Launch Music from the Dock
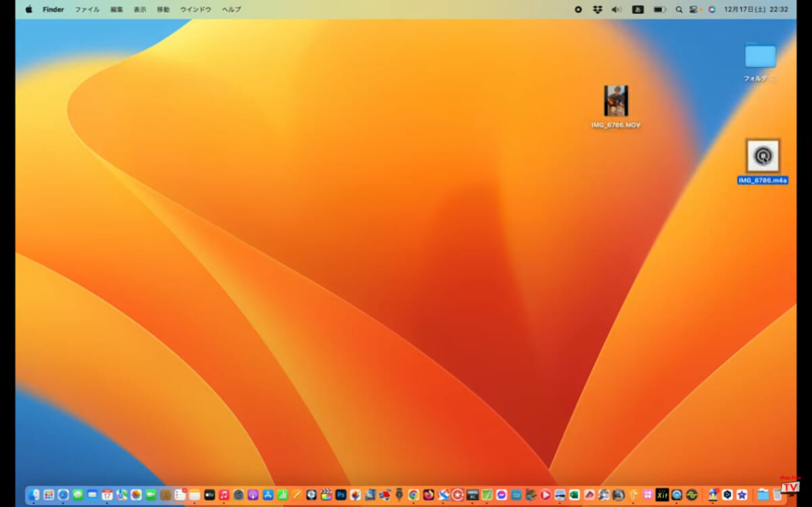812x507 pixels. [224, 495]
